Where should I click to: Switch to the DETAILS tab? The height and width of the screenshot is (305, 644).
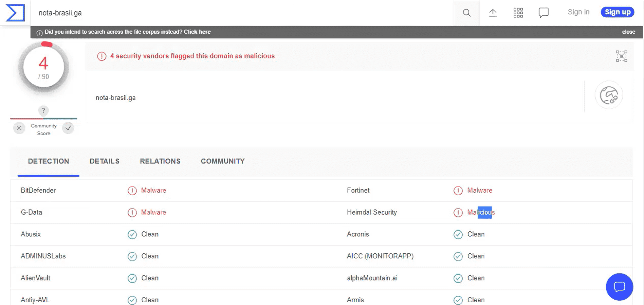click(105, 161)
